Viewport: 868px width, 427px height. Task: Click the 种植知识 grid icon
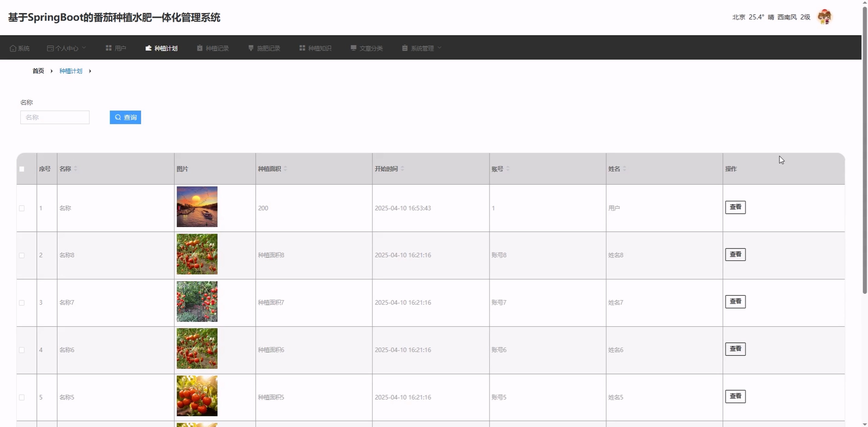pos(302,48)
